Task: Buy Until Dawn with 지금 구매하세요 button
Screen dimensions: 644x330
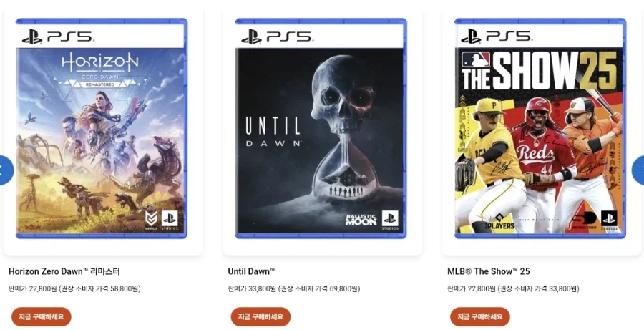Action: click(x=260, y=317)
